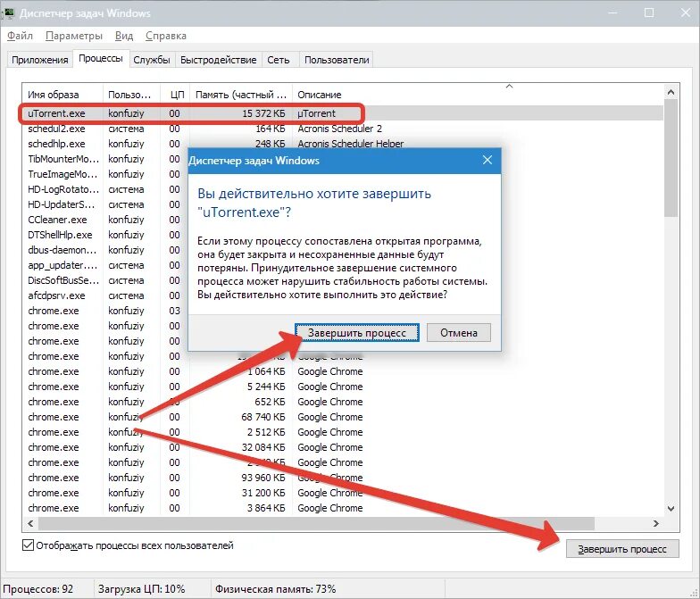
Task: Select the afcdpsrv.exe process row
Action: coord(105,295)
